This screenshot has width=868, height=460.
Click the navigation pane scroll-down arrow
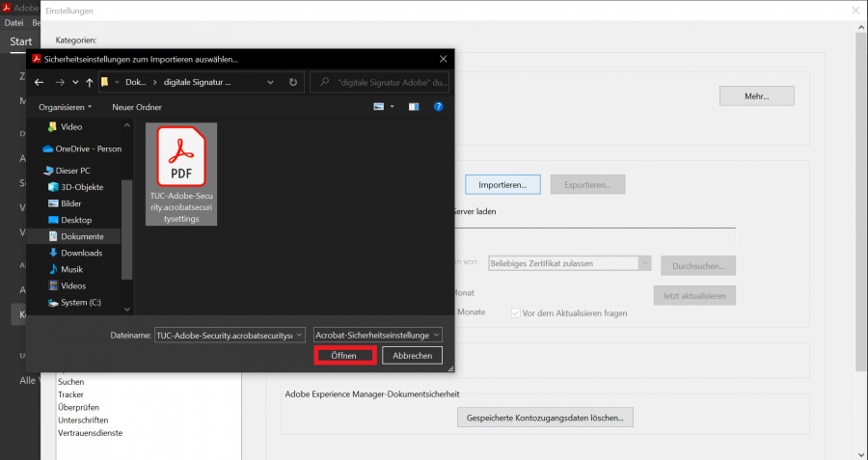[126, 310]
